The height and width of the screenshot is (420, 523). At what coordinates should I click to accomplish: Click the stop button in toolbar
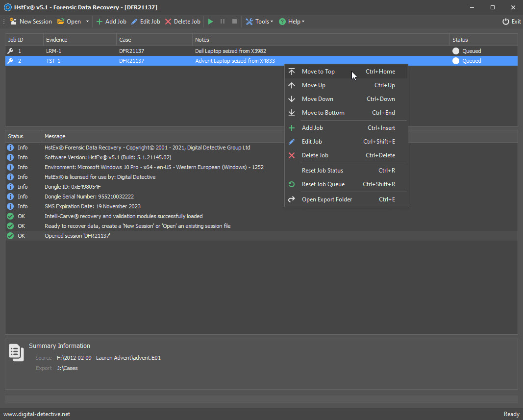click(x=234, y=22)
